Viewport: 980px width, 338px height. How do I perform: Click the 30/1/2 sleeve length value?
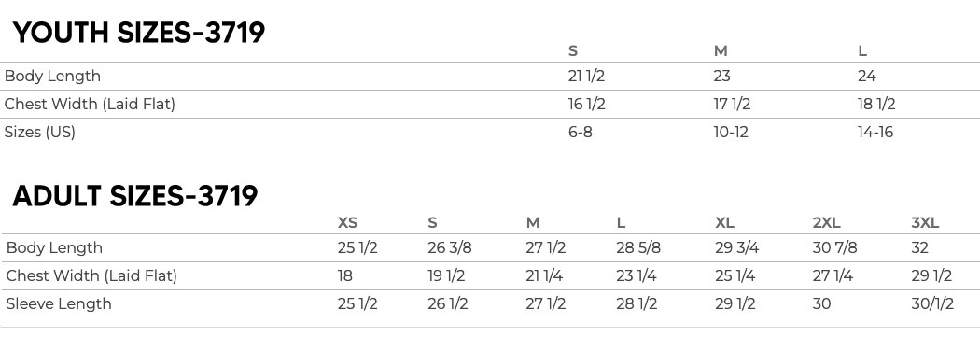[932, 304]
